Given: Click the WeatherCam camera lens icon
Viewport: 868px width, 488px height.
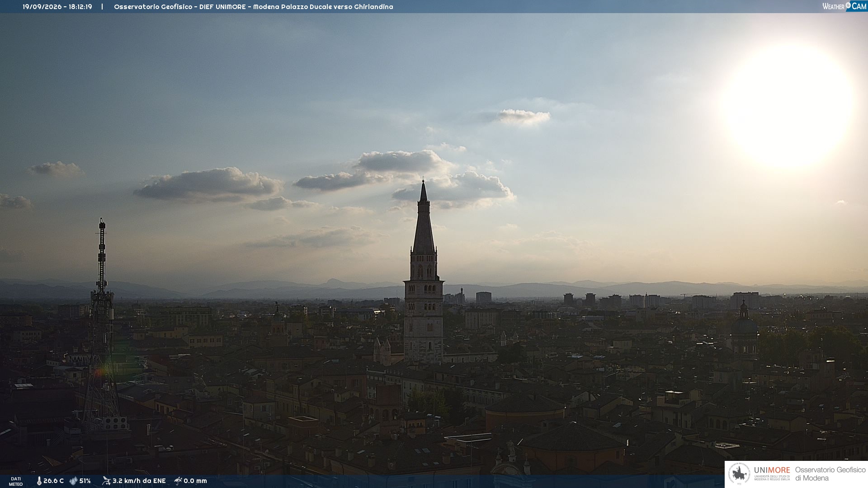Looking at the screenshot, I should pos(849,5).
